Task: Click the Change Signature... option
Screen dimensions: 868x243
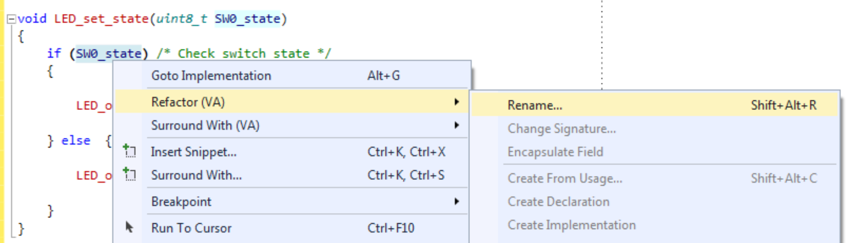Action: [561, 129]
